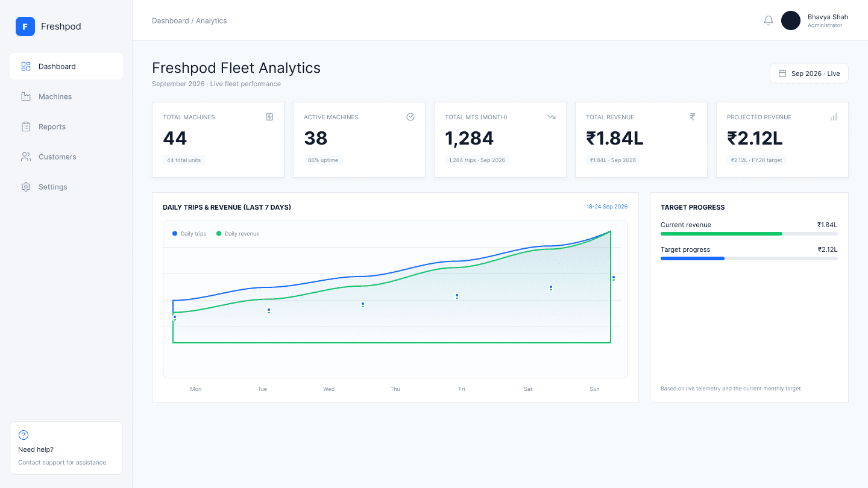Click the Settings gear icon in sidebar
Image resolution: width=868 pixels, height=488 pixels.
[26, 187]
